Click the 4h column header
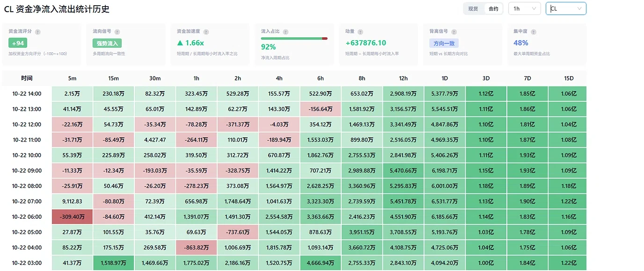 coord(279,78)
